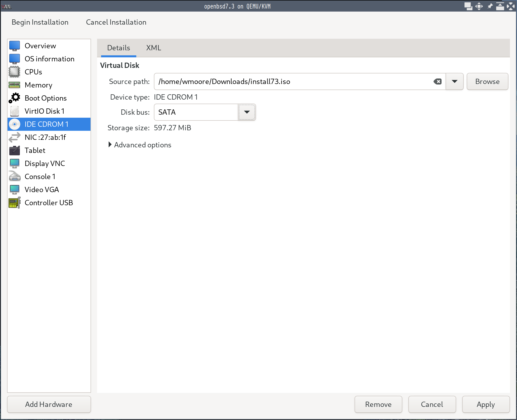
Task: Click the window title openbsd7.3 on QEMU/KVM
Action: pyautogui.click(x=237, y=6)
